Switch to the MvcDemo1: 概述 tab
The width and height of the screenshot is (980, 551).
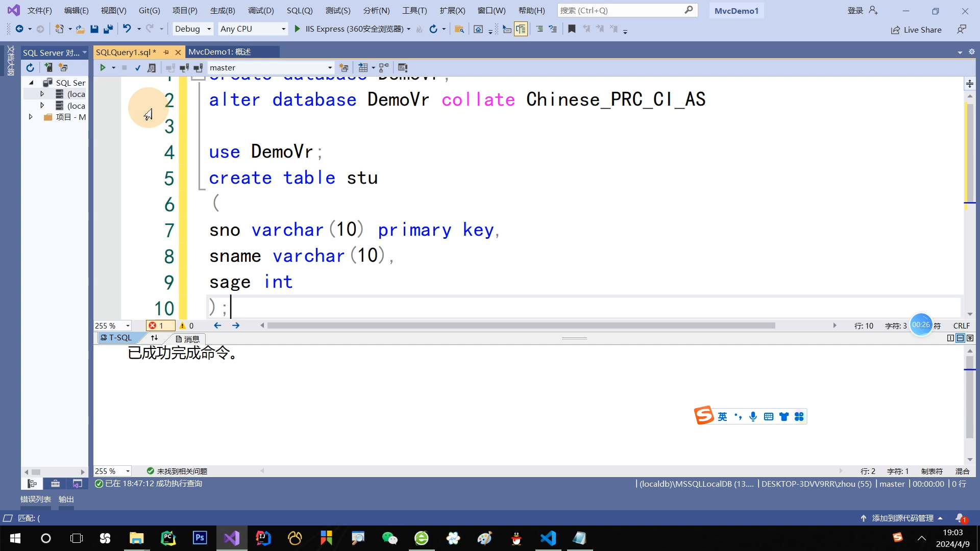pos(219,52)
